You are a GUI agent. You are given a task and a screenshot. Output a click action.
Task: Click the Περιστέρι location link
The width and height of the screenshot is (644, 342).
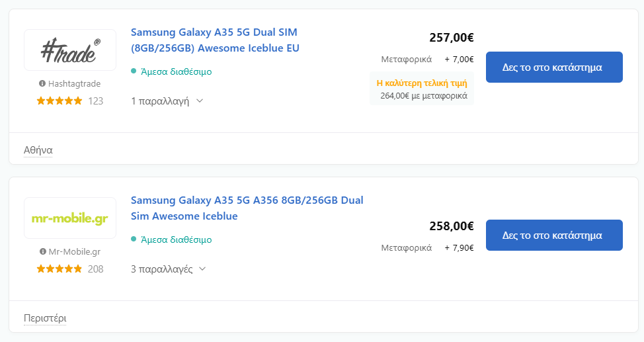45,318
